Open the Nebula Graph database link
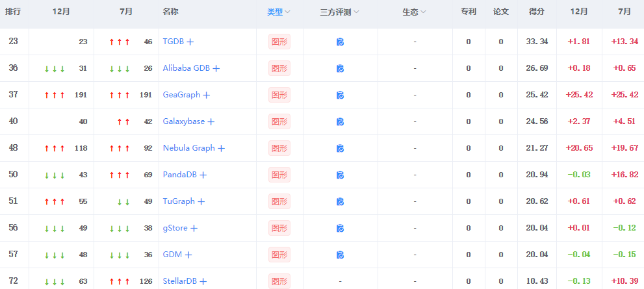This screenshot has height=289, width=644. point(188,148)
